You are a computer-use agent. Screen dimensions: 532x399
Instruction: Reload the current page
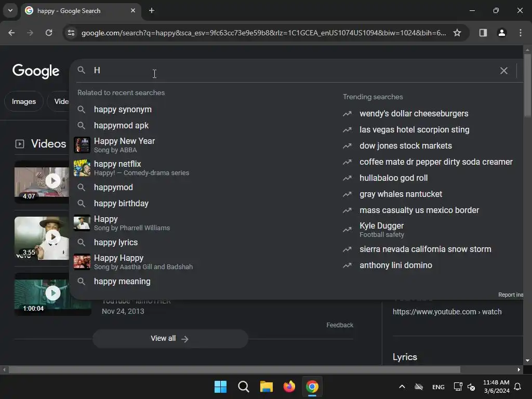pos(49,33)
